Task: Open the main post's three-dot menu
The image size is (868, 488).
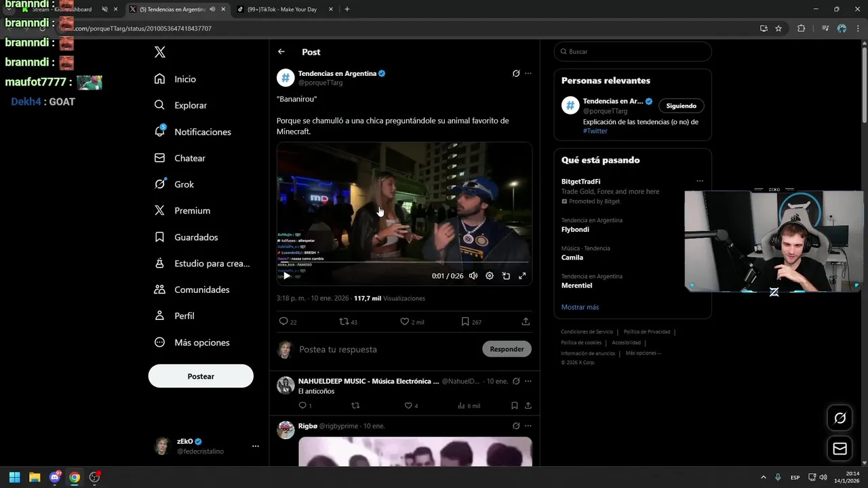Action: point(528,73)
